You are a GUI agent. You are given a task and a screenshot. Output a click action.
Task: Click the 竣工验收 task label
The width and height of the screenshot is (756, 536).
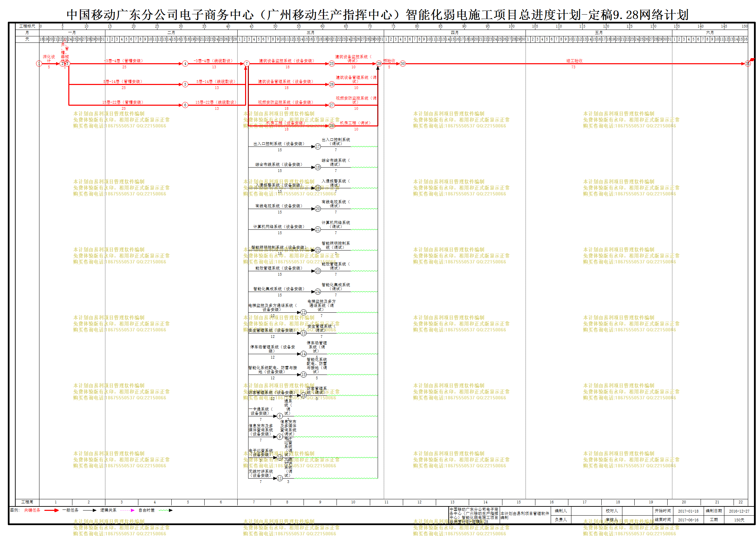(x=574, y=61)
